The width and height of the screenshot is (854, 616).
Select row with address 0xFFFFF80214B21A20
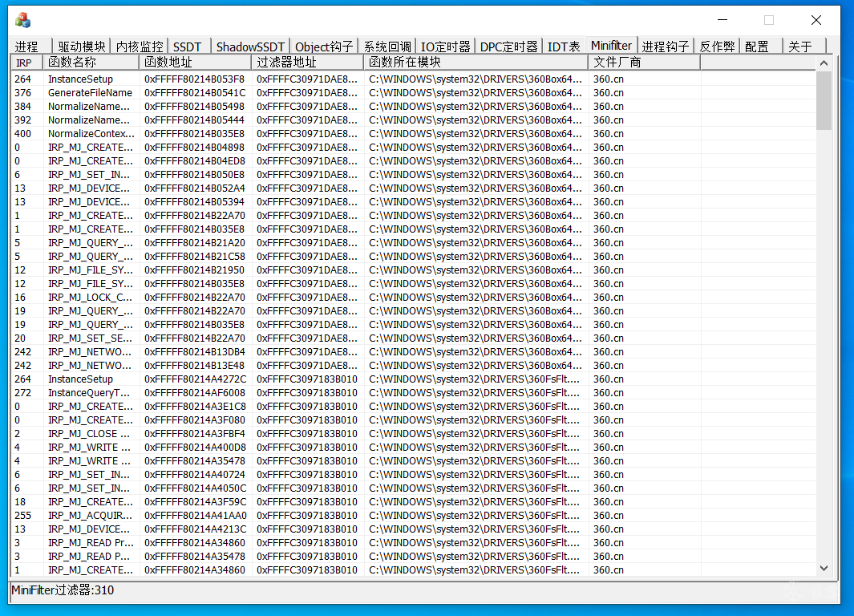coord(413,242)
